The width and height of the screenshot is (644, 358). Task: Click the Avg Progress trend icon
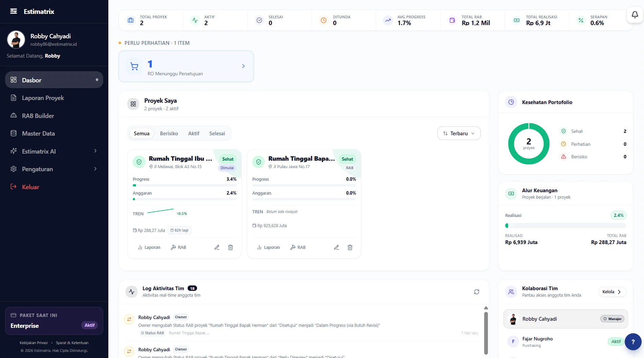388,20
